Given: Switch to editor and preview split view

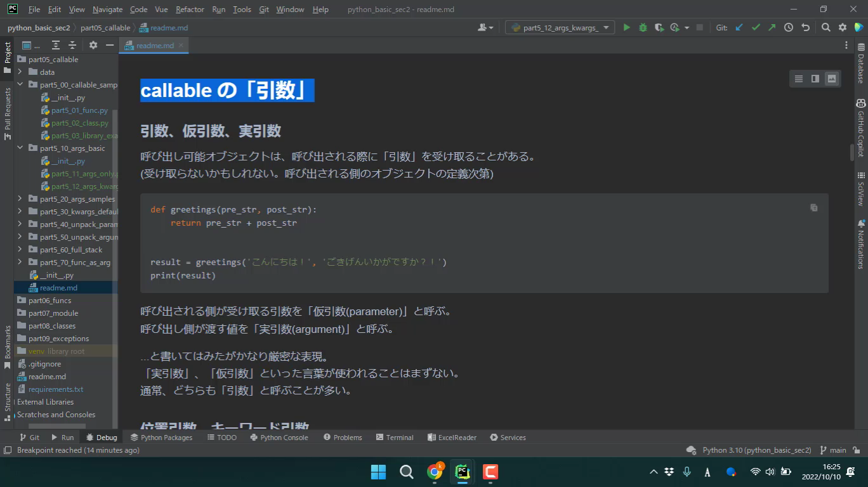Looking at the screenshot, I should [815, 79].
